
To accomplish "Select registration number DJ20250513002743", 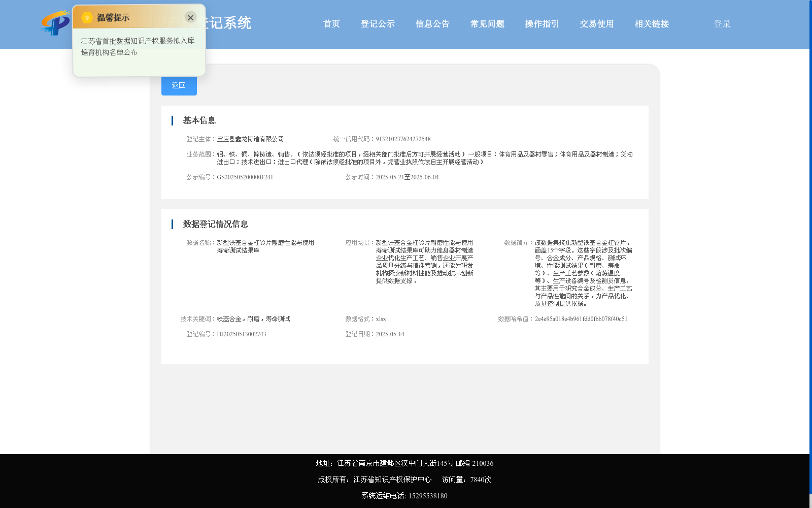I will point(242,334).
